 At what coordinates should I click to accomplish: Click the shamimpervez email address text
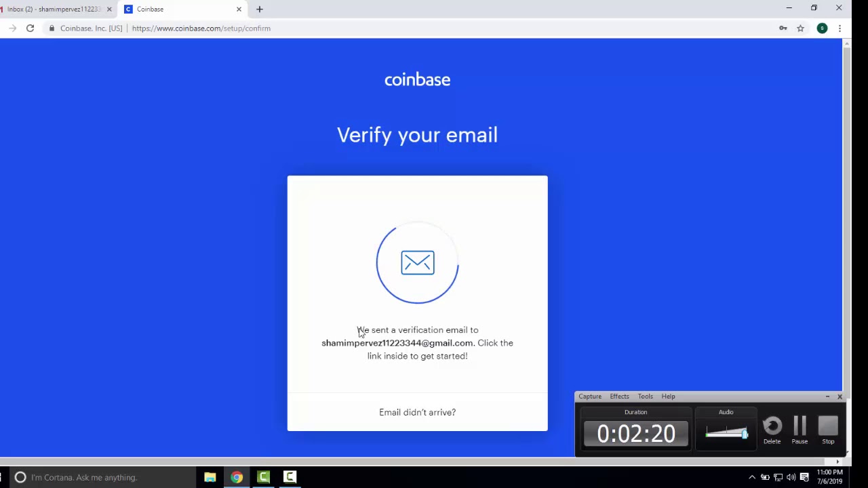pyautogui.click(x=397, y=343)
